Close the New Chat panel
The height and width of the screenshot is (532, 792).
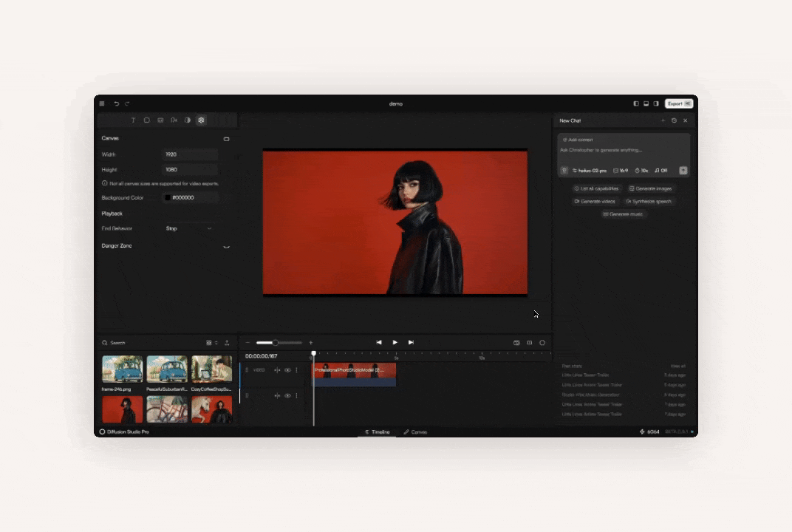click(686, 120)
